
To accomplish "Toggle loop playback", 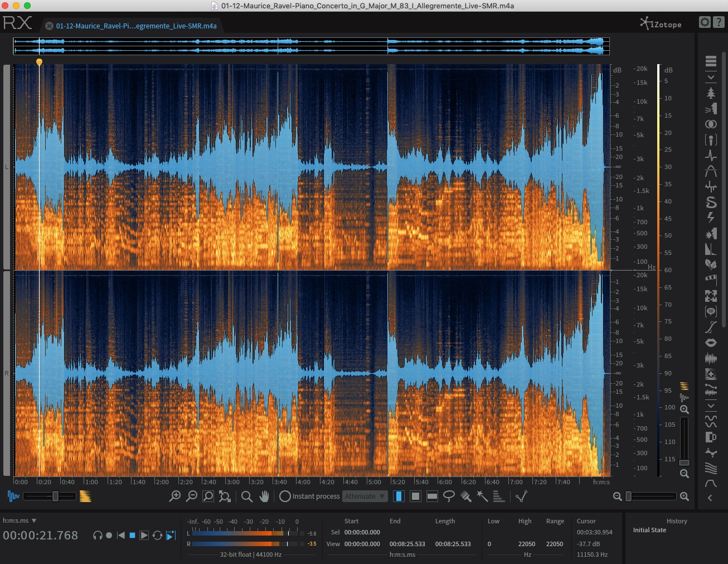I will point(157,535).
